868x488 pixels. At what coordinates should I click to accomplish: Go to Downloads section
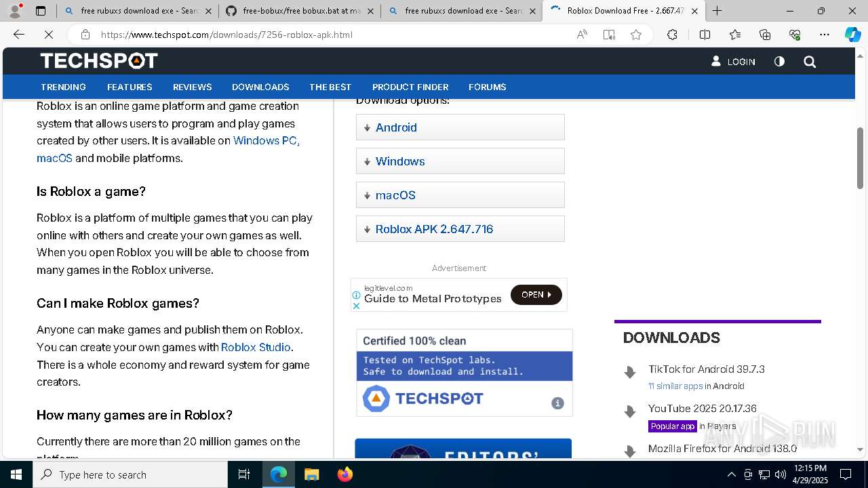coord(260,87)
